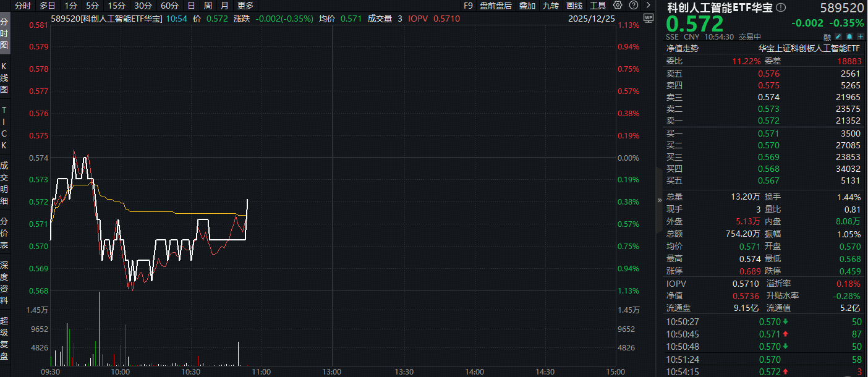The height and width of the screenshot is (377, 868).
Task: Select the K线图 sidebar tab
Action: point(4,78)
